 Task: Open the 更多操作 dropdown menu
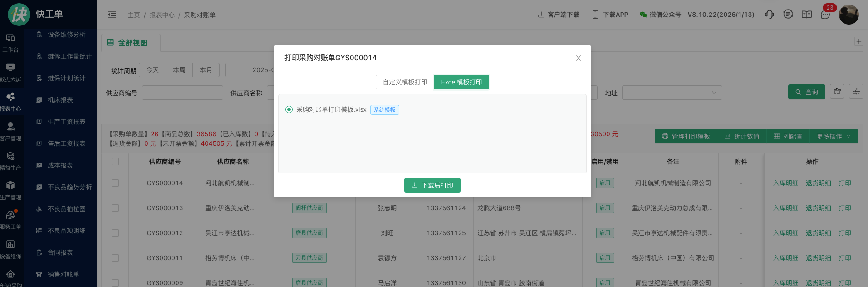click(x=834, y=136)
